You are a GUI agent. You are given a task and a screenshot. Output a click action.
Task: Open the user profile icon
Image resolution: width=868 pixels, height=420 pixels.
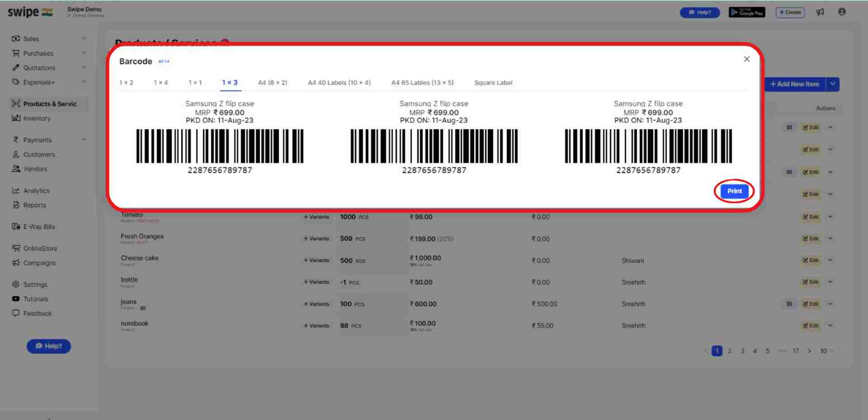tap(842, 12)
